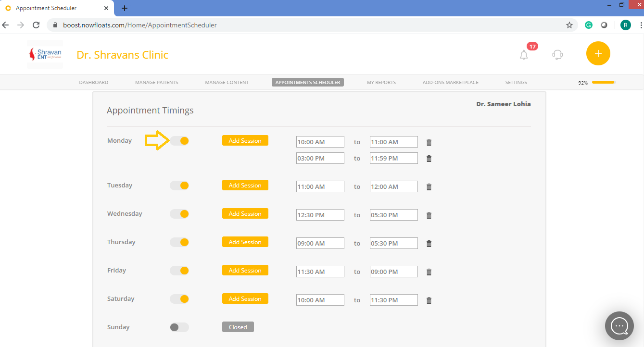Bookmark page with star icon
The image size is (644, 347).
[569, 25]
